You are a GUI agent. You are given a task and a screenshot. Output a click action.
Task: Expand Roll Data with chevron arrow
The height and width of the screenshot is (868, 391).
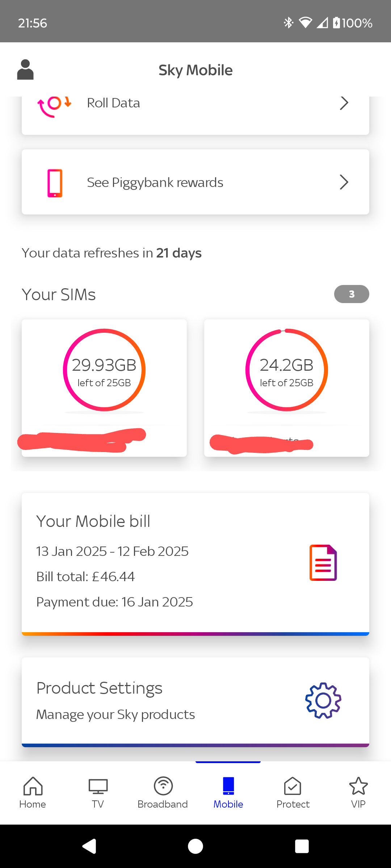[x=344, y=103]
